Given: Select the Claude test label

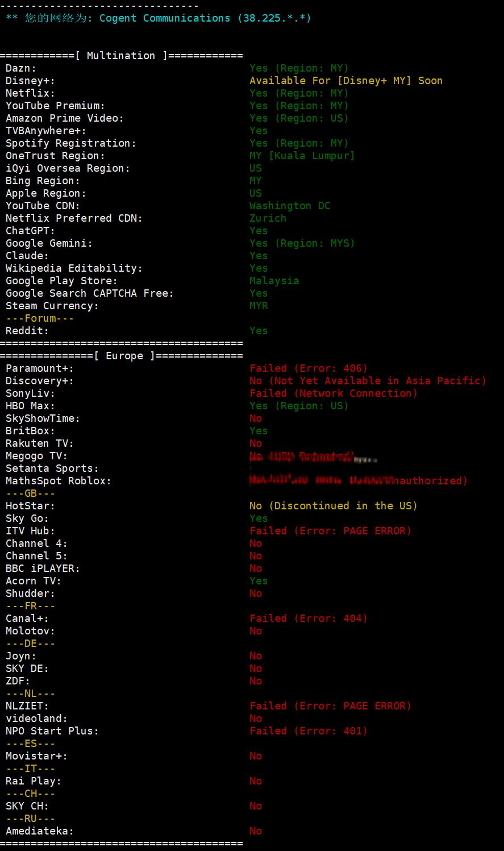Looking at the screenshot, I should (27, 256).
